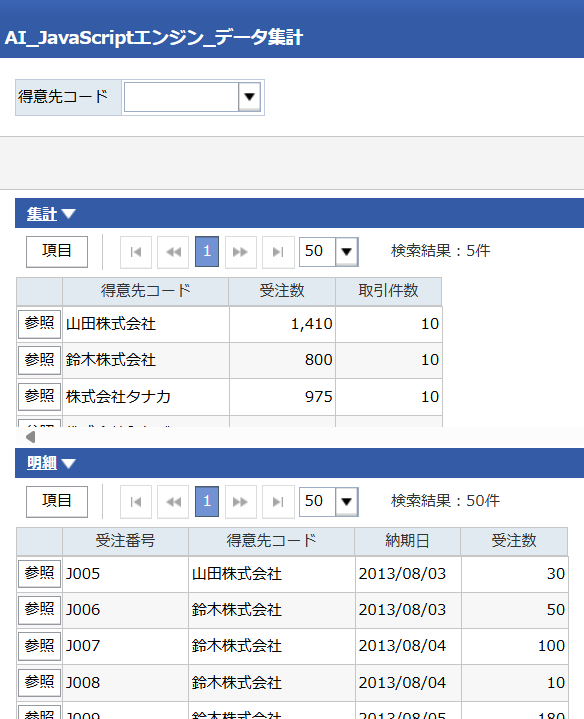Select the J006 order number cell
The image size is (584, 719).
point(126,610)
